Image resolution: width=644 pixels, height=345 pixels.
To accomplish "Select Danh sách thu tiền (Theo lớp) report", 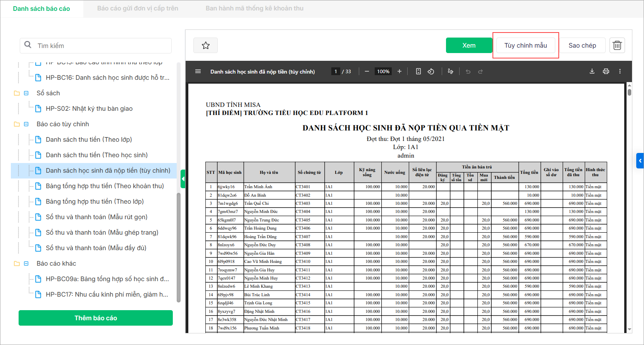I will coord(89,139).
